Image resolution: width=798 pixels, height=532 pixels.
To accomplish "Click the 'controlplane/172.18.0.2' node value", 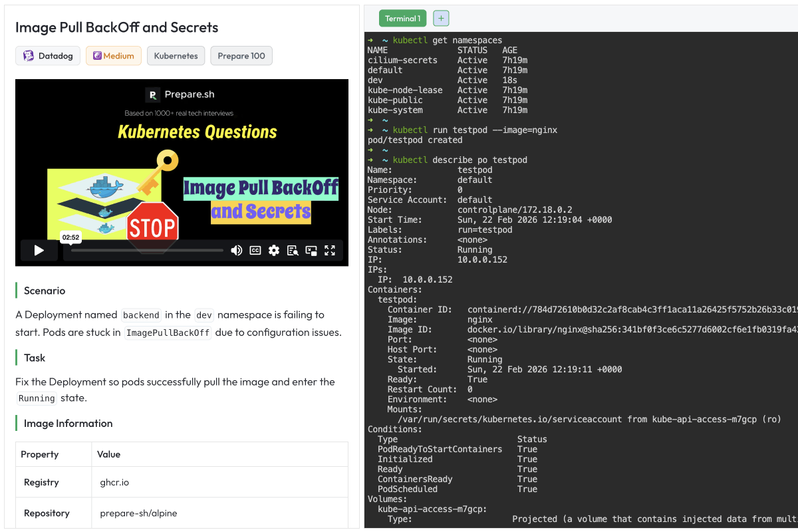I will pyautogui.click(x=515, y=209).
